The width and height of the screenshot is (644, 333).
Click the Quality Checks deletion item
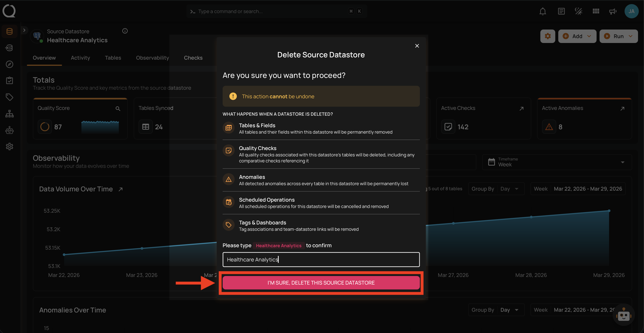point(321,154)
